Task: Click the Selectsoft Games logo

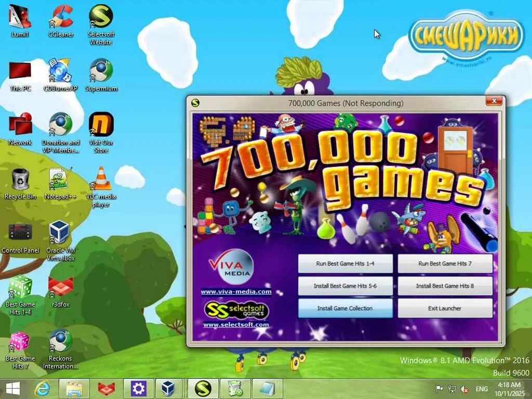Action: (x=236, y=310)
